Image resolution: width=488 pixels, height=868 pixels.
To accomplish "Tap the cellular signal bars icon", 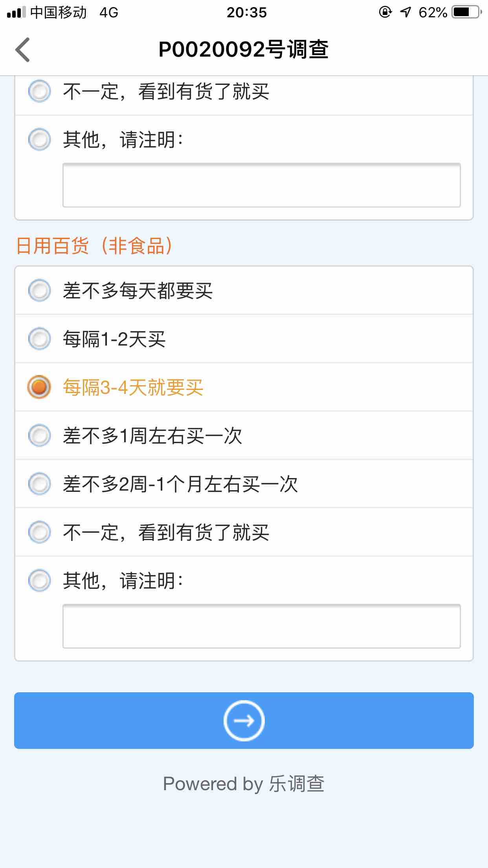I will (x=16, y=13).
